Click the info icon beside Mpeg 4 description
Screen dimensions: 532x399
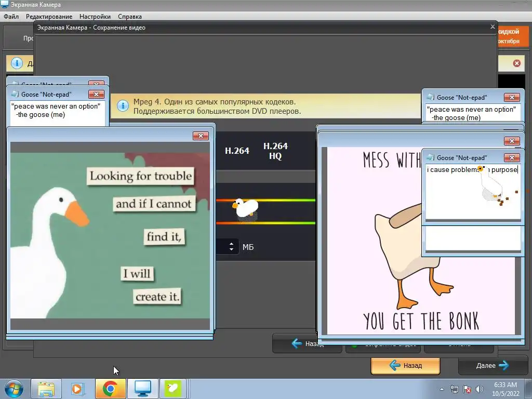[123, 106]
